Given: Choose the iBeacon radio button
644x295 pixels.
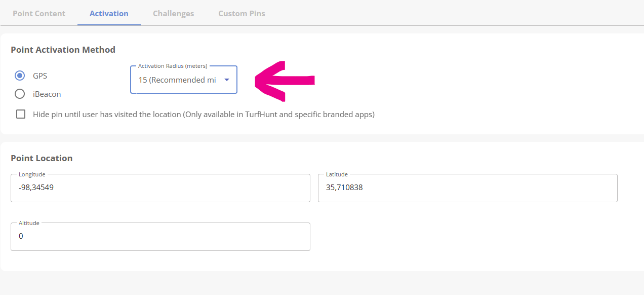Looking at the screenshot, I should point(20,94).
